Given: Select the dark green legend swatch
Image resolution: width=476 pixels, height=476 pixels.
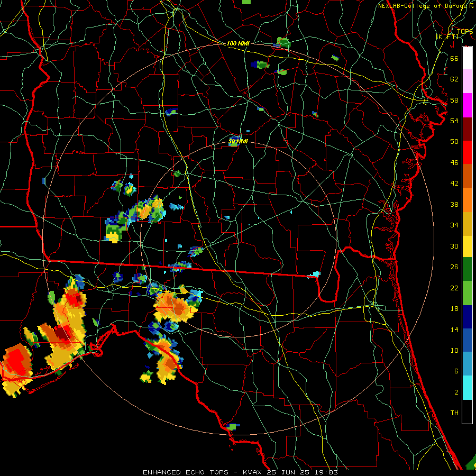Looking at the screenshot, I should 467,269.
